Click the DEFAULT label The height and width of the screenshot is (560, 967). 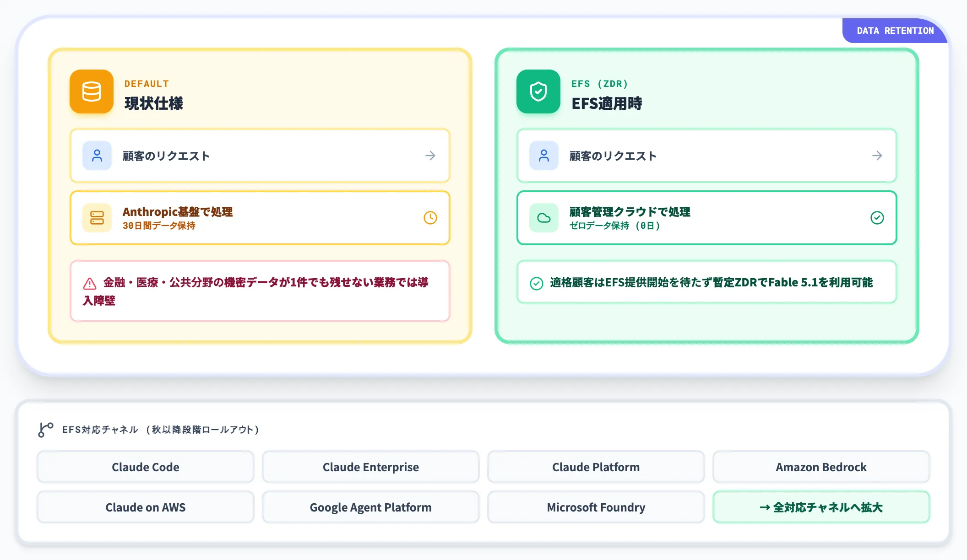click(147, 84)
